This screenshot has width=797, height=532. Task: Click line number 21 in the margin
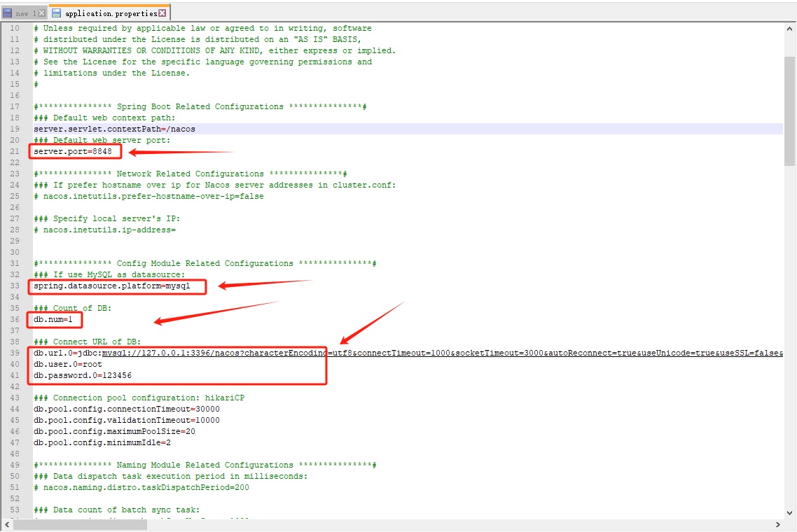click(x=15, y=151)
